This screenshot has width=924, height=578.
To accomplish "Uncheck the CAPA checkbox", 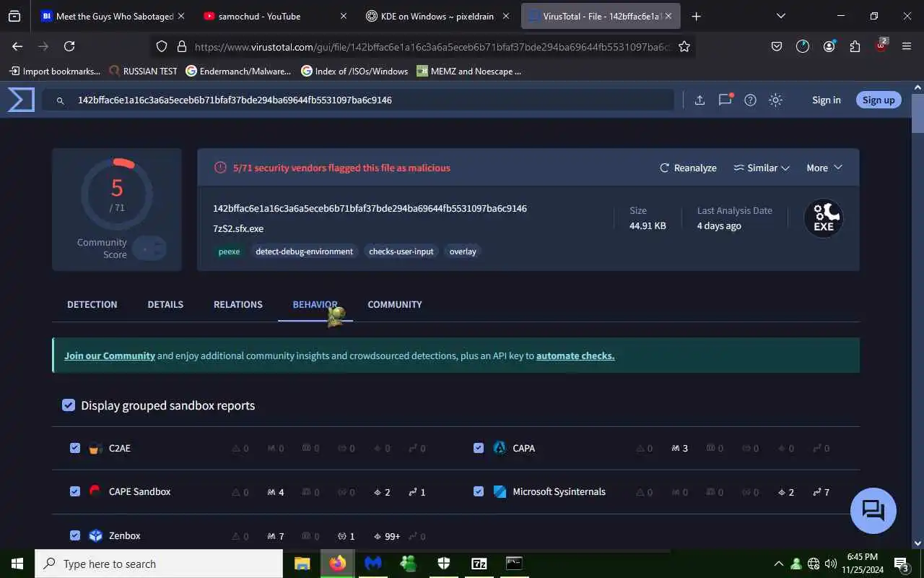I will pos(479,448).
